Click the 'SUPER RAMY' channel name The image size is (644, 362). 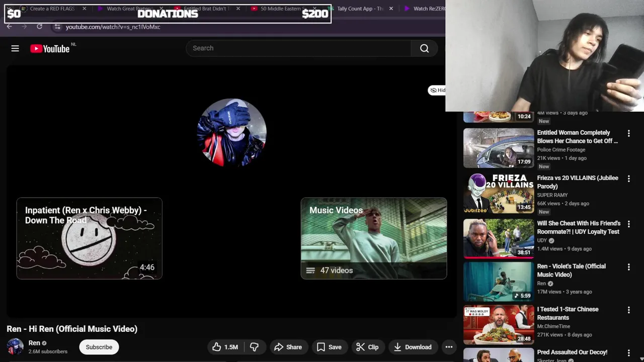552,195
